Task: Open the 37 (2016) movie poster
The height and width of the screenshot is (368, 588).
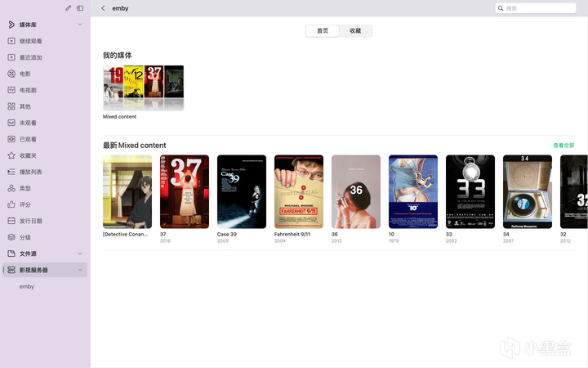Action: (185, 191)
